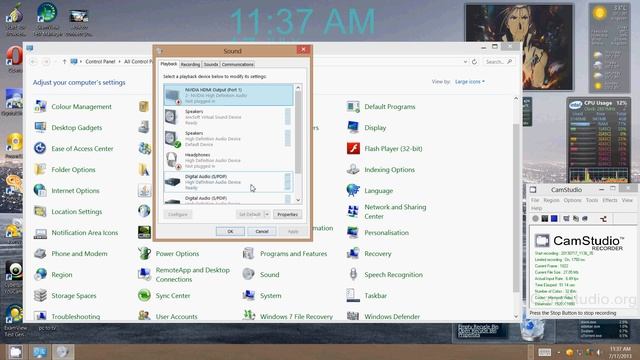640x360 pixels.
Task: Open the Language applet
Action: click(370, 191)
